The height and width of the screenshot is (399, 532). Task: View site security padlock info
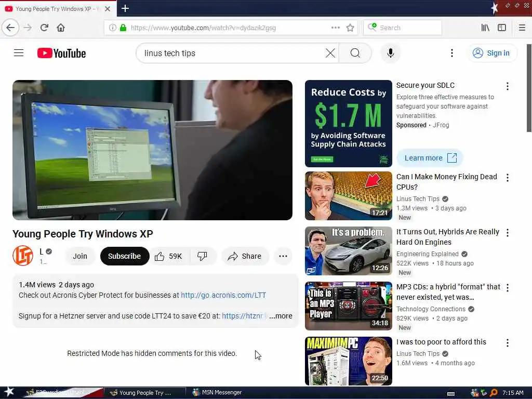click(x=123, y=28)
